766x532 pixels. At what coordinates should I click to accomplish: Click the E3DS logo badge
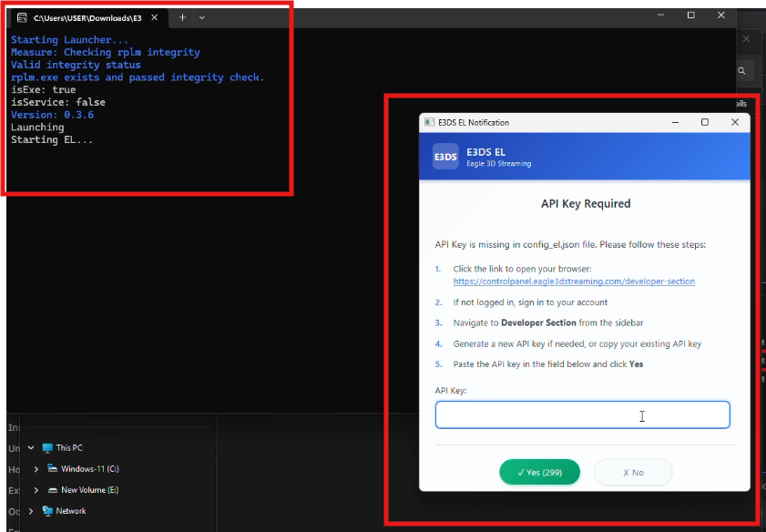coord(445,157)
